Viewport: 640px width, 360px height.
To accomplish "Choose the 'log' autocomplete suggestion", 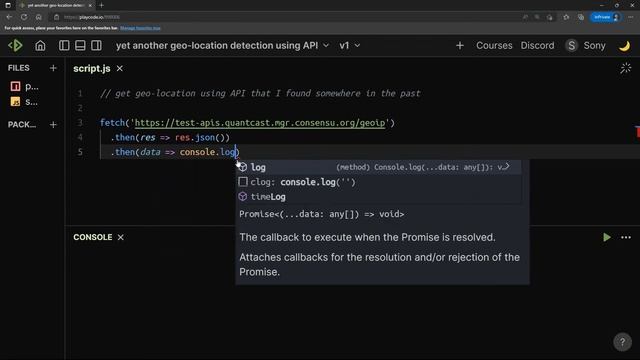I will (379, 167).
